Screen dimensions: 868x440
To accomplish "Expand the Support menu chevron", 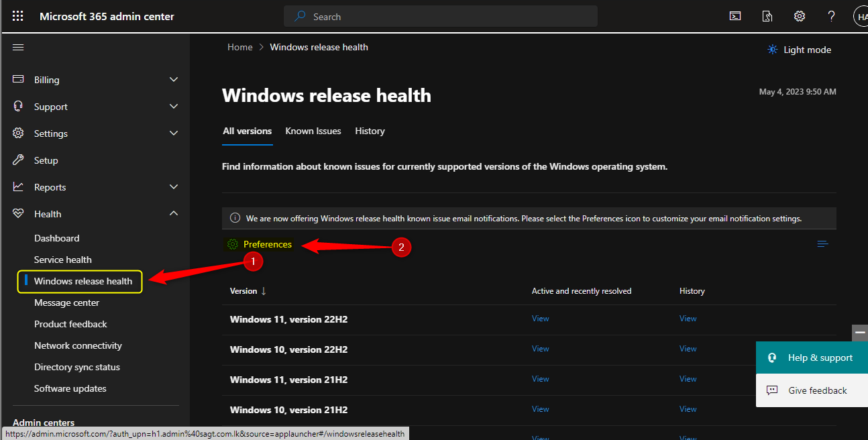I will click(x=174, y=106).
